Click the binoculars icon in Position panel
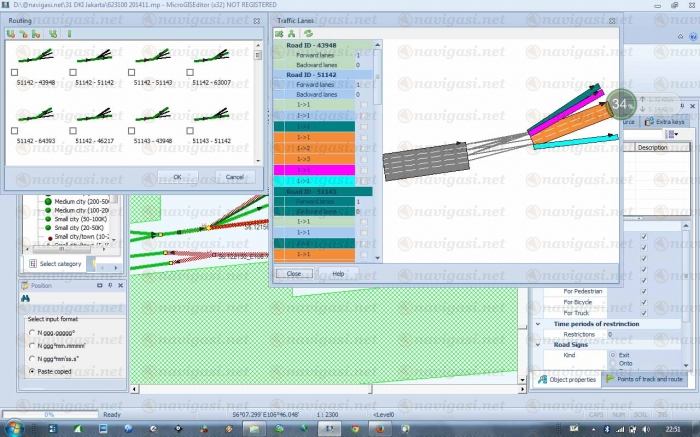This screenshot has width=700, height=437. [27, 299]
